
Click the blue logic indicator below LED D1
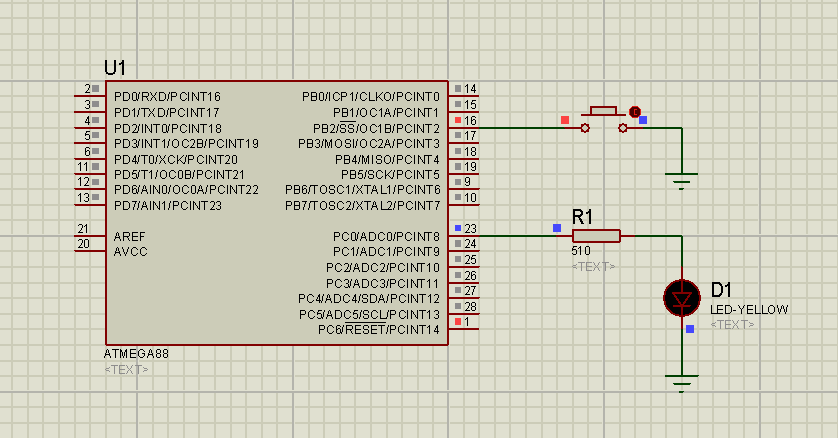pos(690,329)
